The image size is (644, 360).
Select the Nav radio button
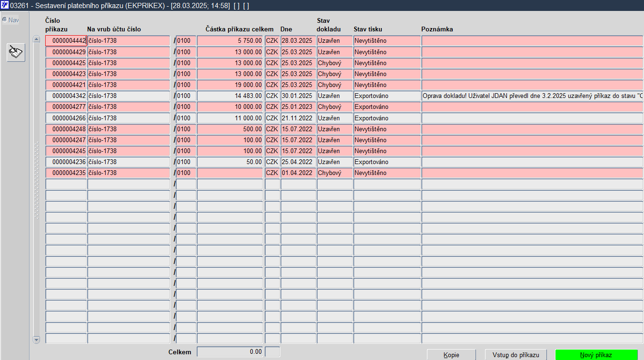[5, 20]
